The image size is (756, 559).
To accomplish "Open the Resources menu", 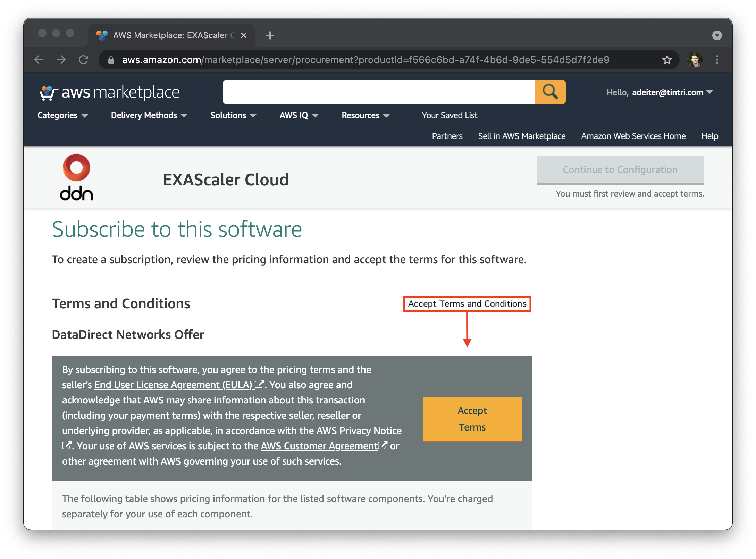I will pyautogui.click(x=366, y=115).
